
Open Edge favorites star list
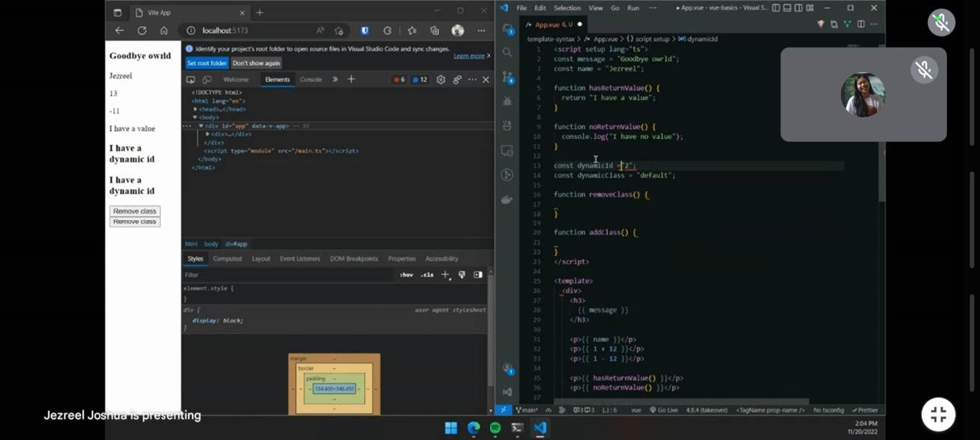pyautogui.click(x=412, y=30)
